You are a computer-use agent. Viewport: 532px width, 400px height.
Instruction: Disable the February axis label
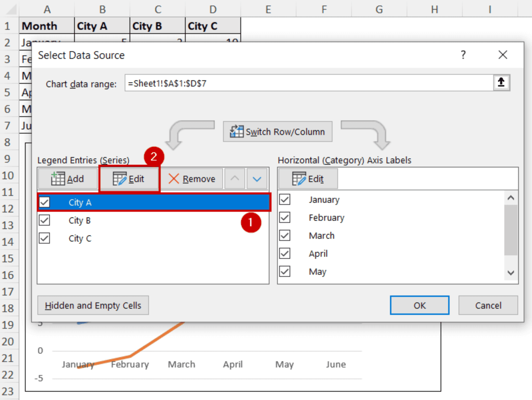click(x=284, y=217)
